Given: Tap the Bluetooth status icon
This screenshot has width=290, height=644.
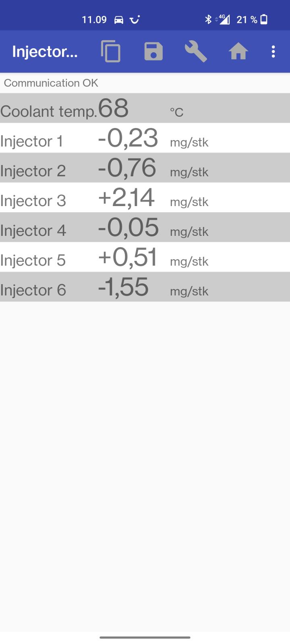Looking at the screenshot, I should click(x=208, y=19).
